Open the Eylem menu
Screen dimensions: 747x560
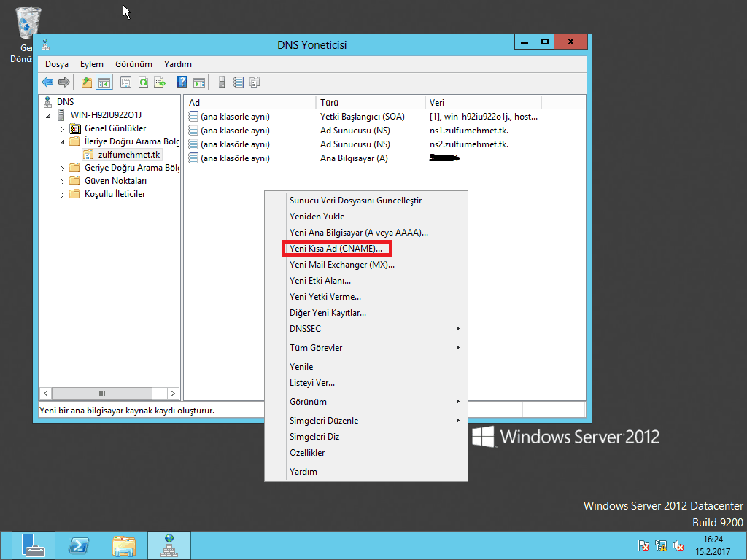(91, 64)
